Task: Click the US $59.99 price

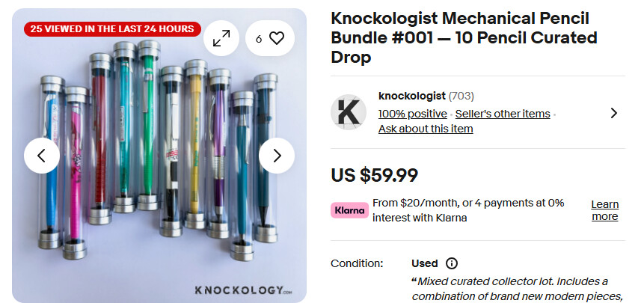Action: 374,176
